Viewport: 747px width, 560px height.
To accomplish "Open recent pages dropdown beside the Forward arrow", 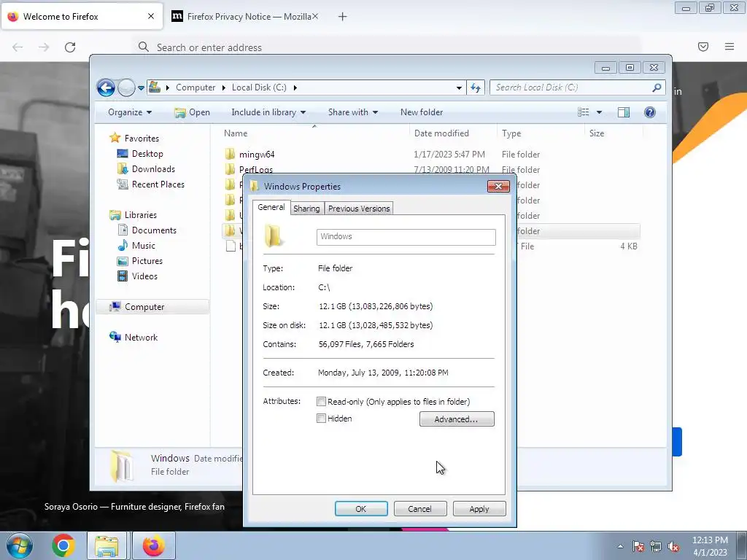I will [141, 88].
